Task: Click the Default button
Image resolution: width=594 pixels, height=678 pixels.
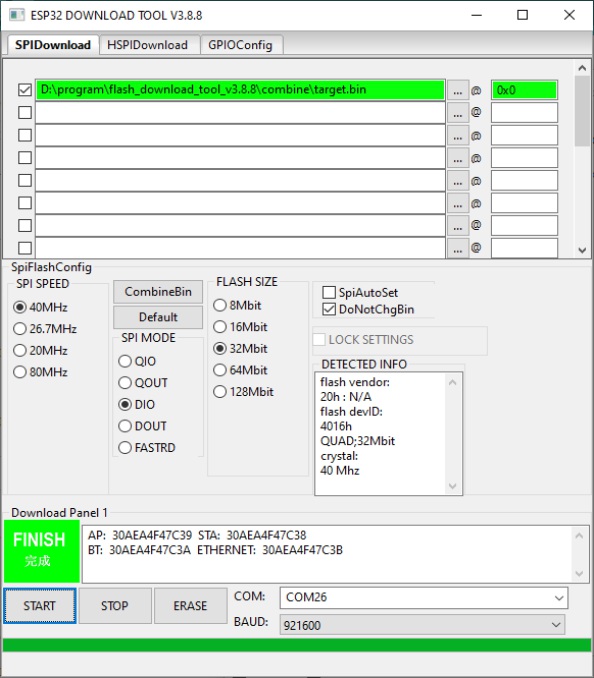Action: tap(158, 317)
